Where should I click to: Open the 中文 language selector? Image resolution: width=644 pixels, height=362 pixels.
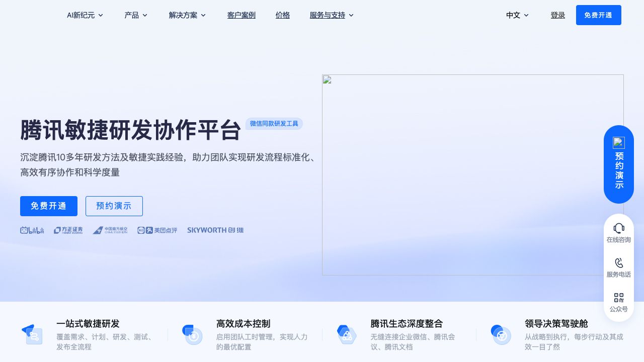(x=517, y=15)
